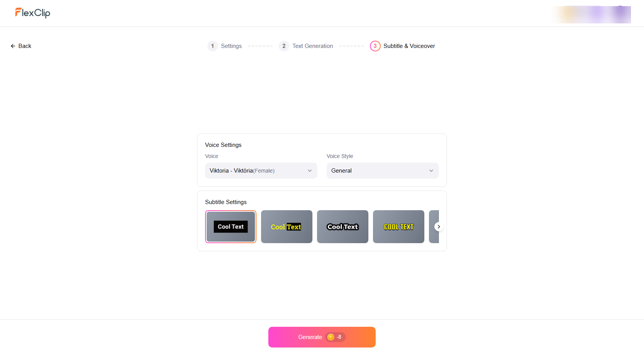Viewport: 644px width, 354px height.
Task: Open the Voice selection dropdown showing Viktoria
Action: (261, 171)
